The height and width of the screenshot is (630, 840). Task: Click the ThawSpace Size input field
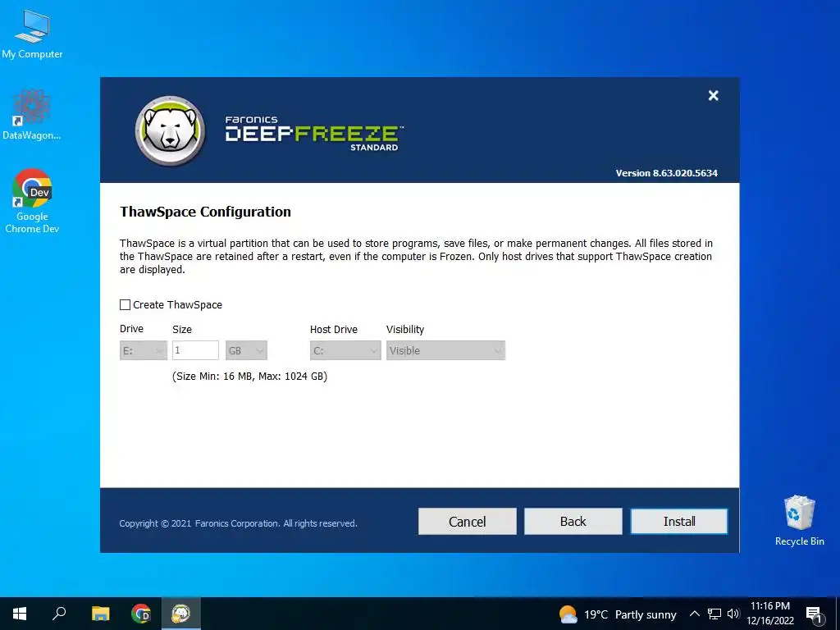coord(195,350)
